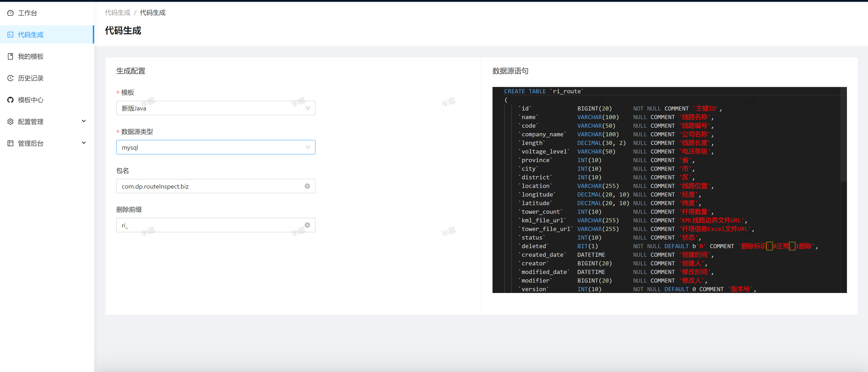Click the `tower_count` column line
This screenshot has height=372, width=868.
616,212
